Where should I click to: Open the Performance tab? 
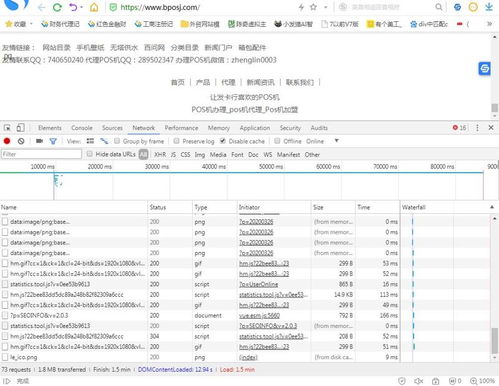[x=181, y=128]
